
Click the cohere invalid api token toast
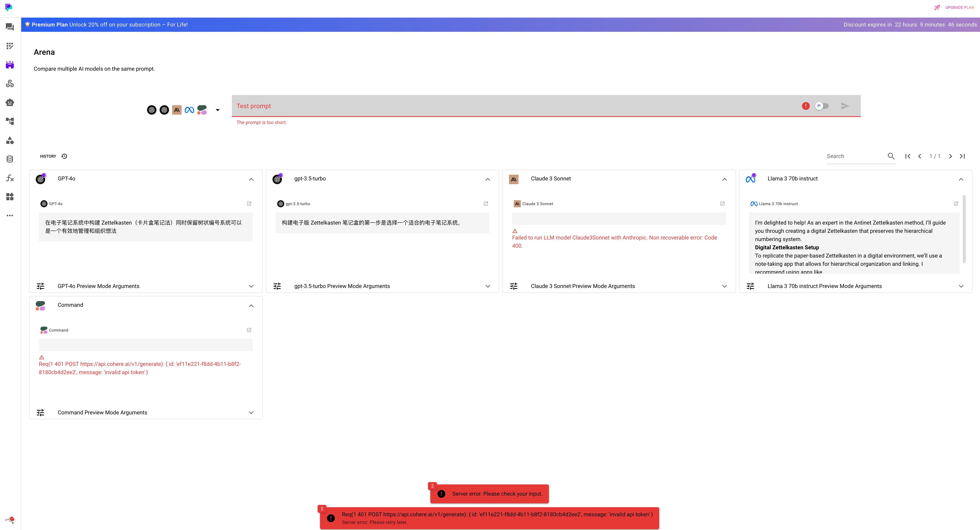[489, 518]
